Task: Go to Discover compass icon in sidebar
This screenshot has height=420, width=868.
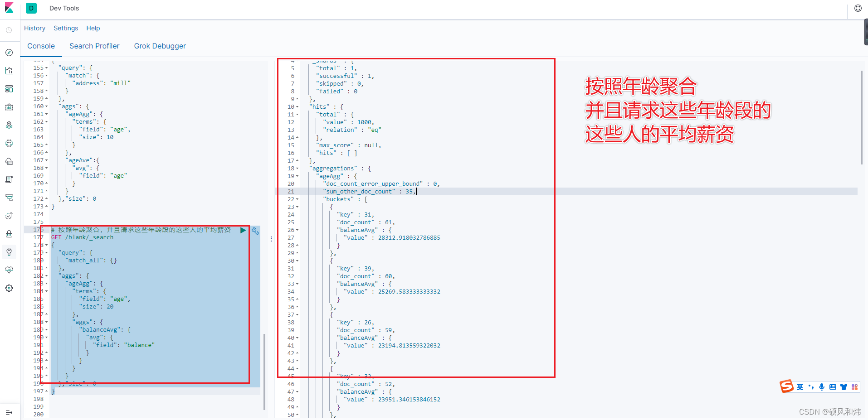Action: point(9,53)
